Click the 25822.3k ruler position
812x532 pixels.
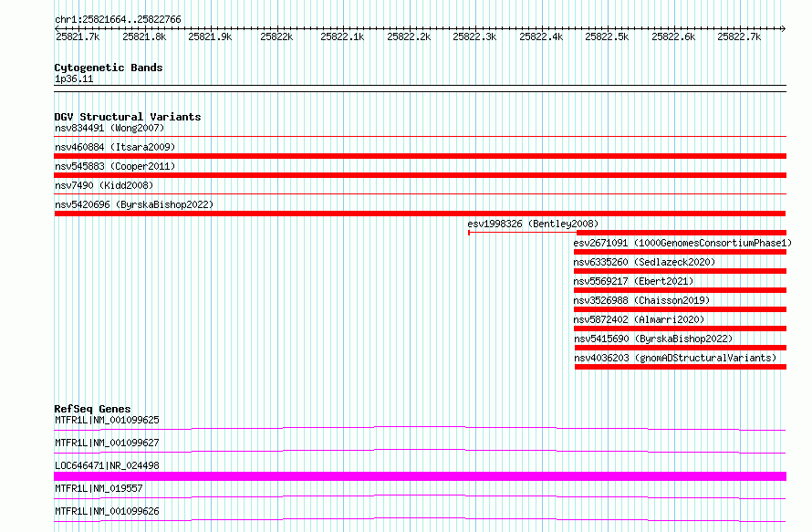474,37
